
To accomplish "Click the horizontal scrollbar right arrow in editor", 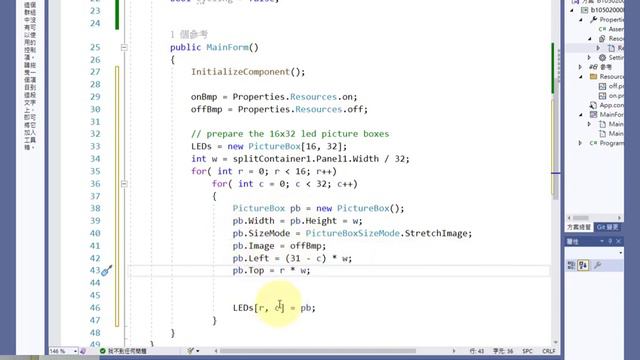I will [453, 351].
